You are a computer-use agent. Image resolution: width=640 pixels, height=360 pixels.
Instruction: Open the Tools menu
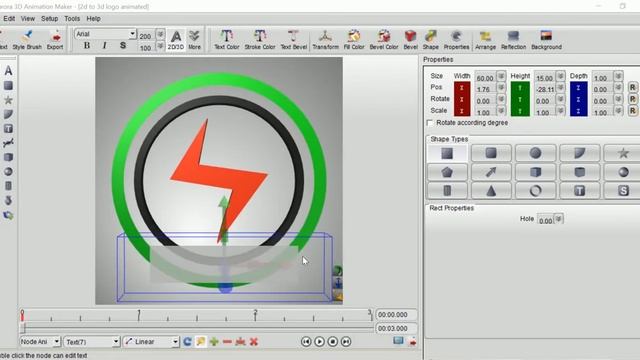72,19
